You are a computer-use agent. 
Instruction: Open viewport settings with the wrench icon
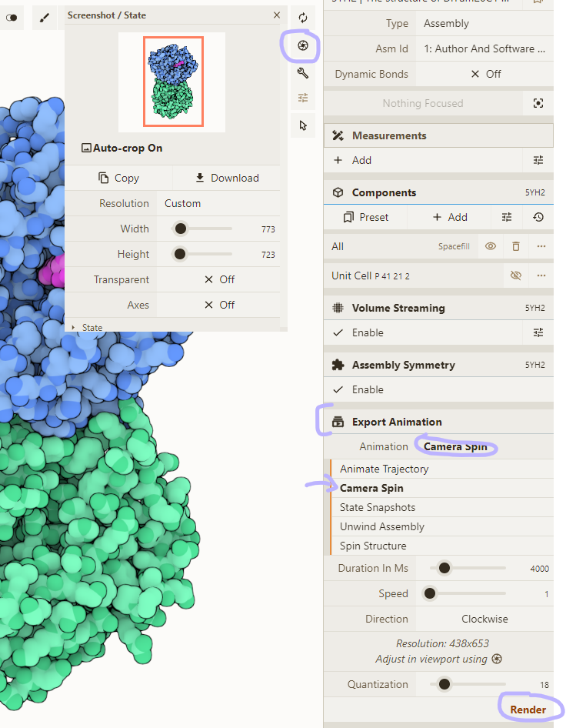click(303, 73)
